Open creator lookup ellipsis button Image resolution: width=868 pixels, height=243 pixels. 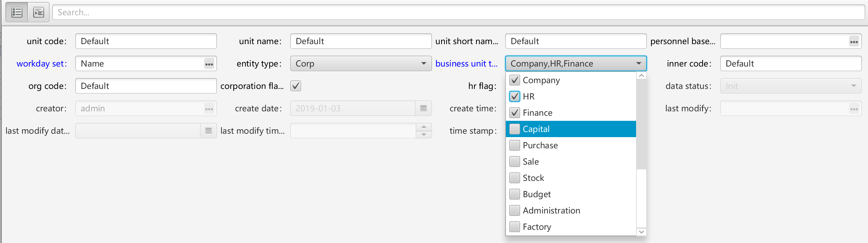[x=209, y=109]
